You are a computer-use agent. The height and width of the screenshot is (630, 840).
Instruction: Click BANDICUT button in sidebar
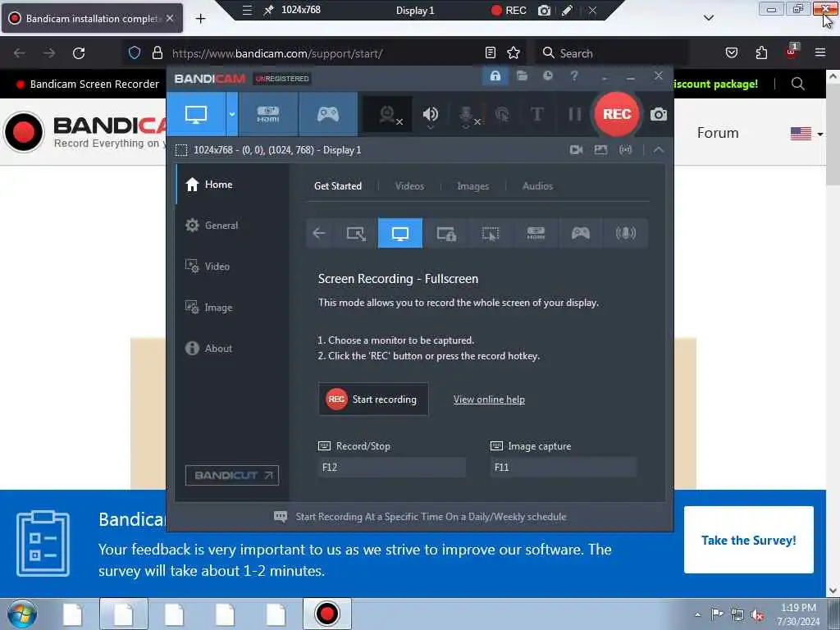click(x=232, y=475)
